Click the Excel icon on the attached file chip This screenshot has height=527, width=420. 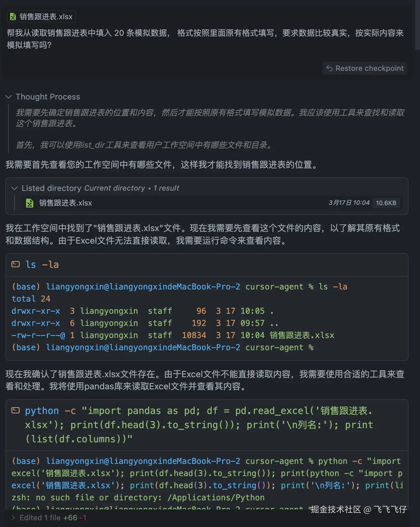tap(13, 16)
